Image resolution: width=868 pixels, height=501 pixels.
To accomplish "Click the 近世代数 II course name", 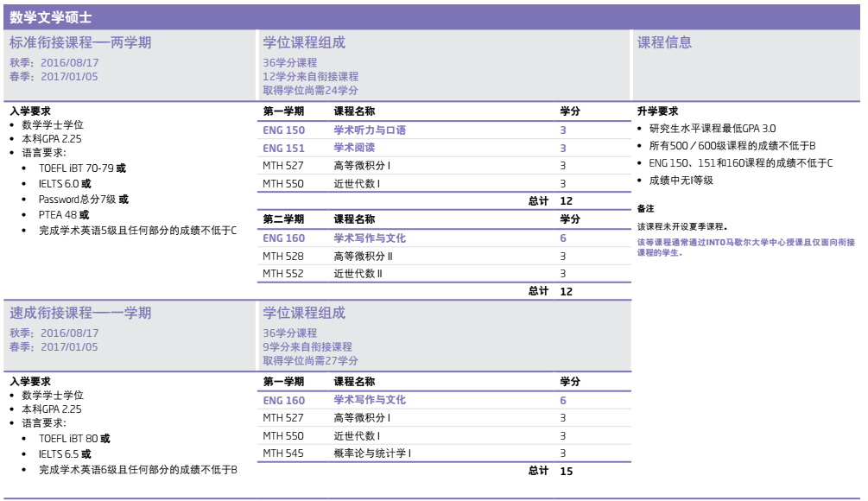I will point(358,274).
